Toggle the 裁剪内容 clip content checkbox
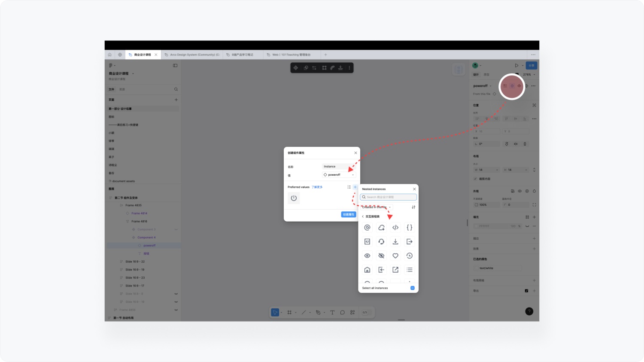This screenshot has height=362, width=644. (x=475, y=179)
